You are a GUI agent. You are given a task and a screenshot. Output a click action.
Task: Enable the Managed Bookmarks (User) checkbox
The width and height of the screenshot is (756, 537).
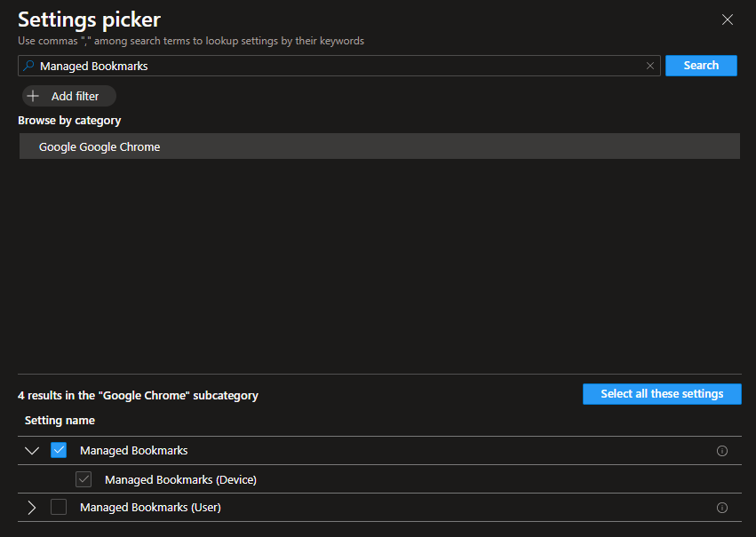(59, 507)
